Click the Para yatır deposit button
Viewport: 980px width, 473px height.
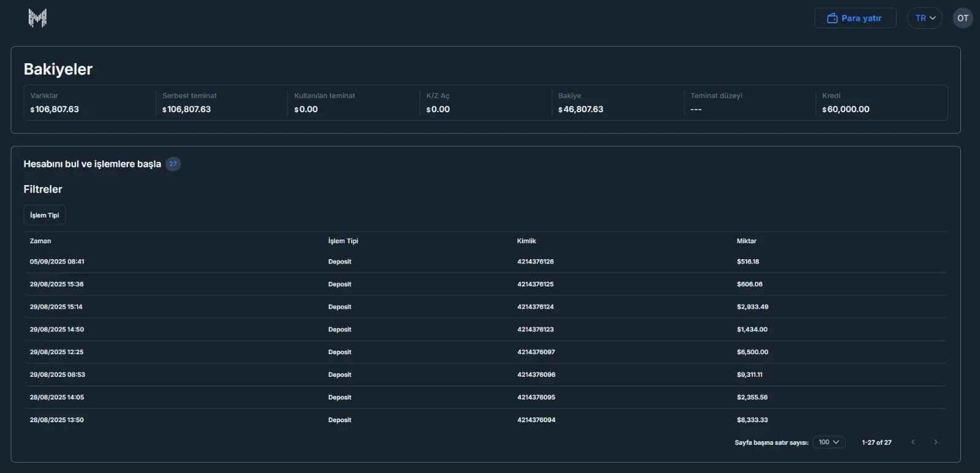coord(855,18)
